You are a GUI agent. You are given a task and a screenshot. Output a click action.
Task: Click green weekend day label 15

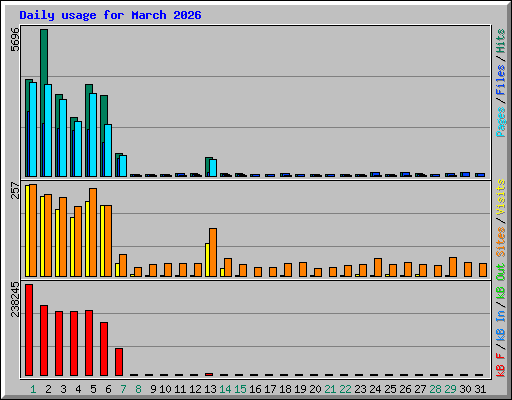coord(240,389)
